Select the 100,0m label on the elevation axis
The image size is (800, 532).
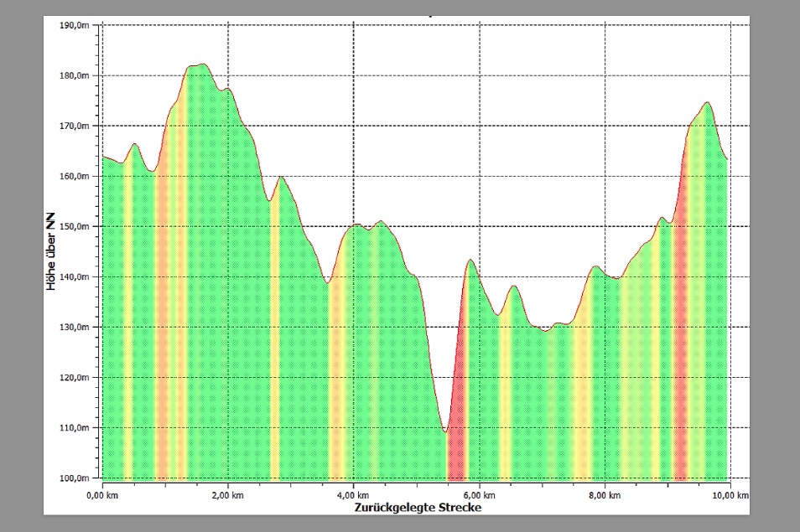click(x=75, y=478)
